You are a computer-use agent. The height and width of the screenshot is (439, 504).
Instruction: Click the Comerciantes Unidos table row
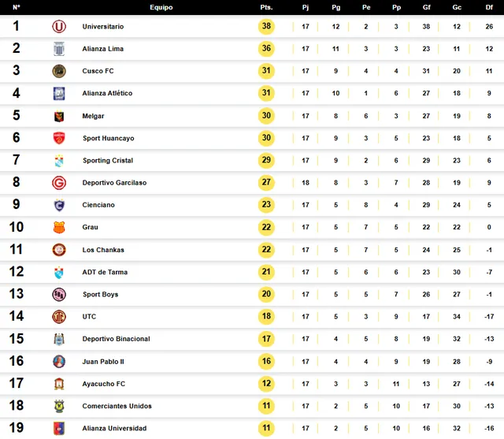coord(252,406)
